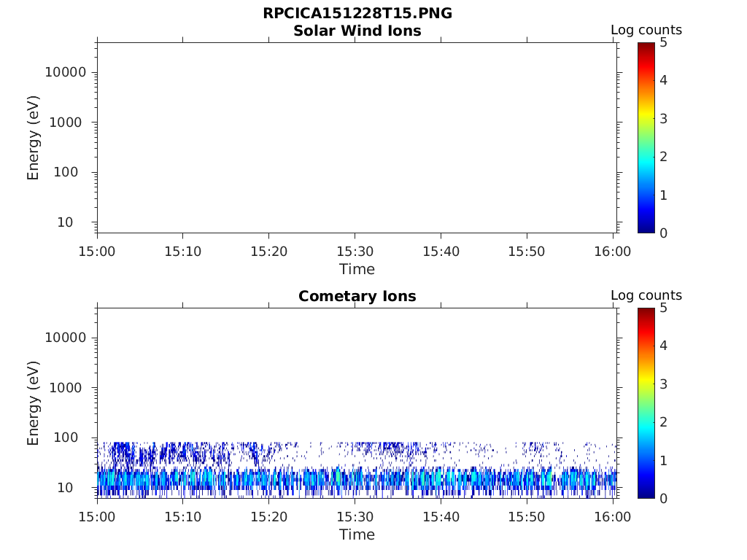
Task: Click the Solar Wind Ions color bar
Action: 646,138
